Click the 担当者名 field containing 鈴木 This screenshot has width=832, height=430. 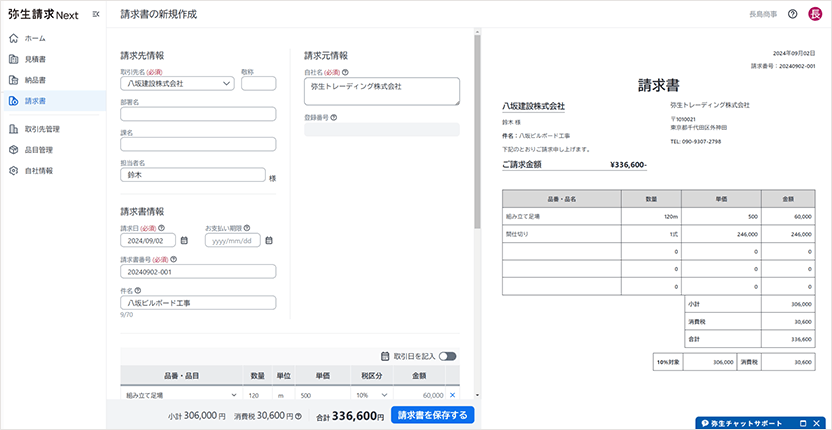(x=193, y=175)
